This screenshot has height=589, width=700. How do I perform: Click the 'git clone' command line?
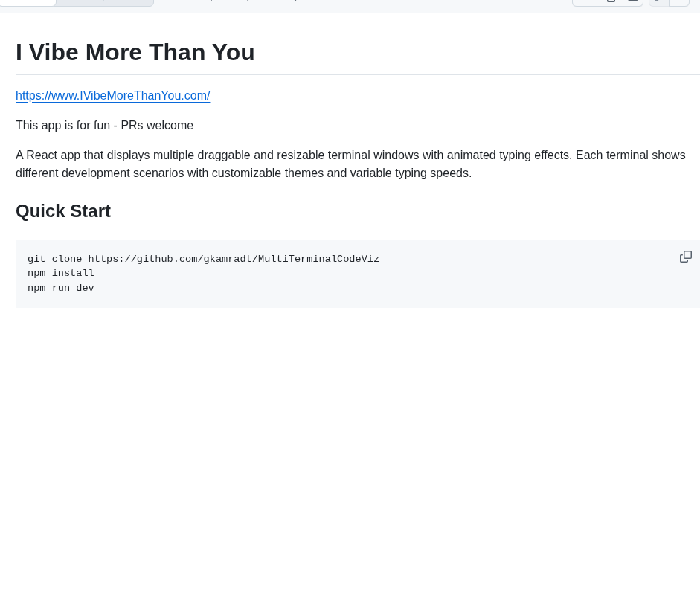pyautogui.click(x=203, y=259)
